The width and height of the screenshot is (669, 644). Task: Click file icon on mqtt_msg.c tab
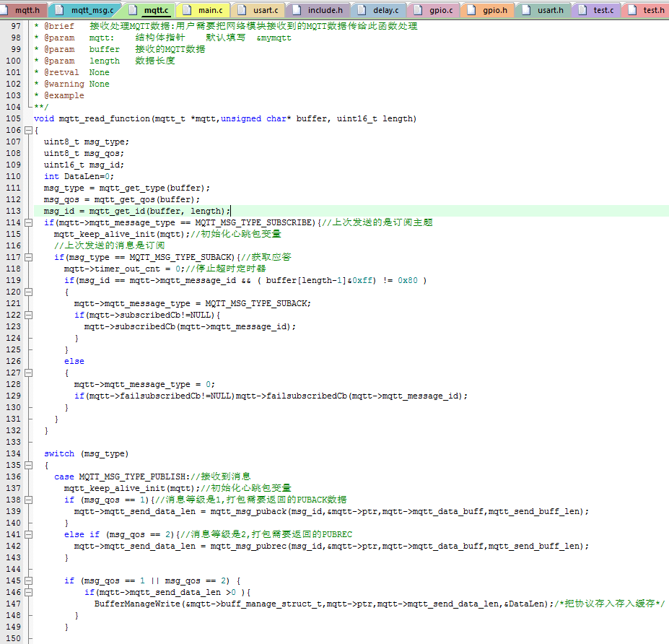coord(59,10)
